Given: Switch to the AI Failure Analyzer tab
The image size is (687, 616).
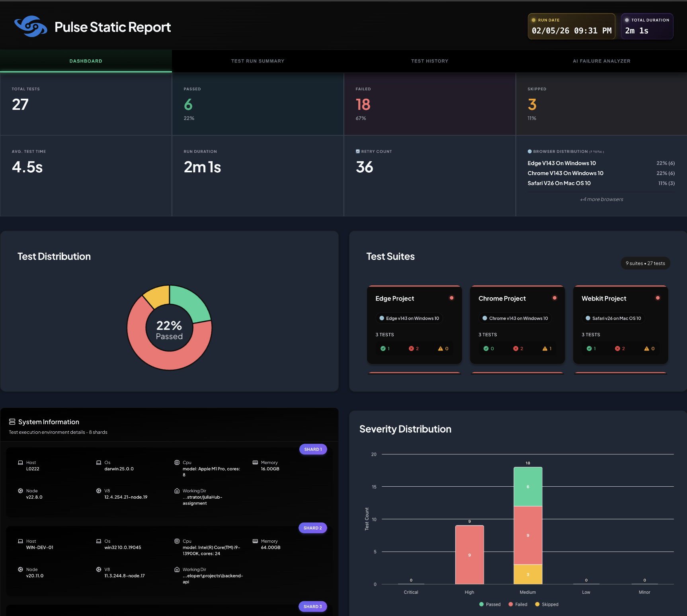Looking at the screenshot, I should tap(601, 61).
